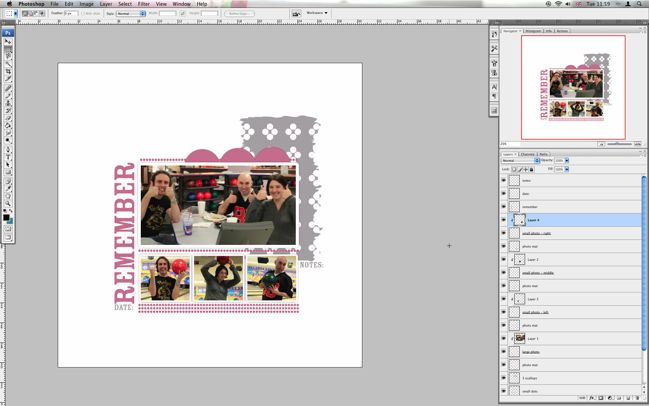The width and height of the screenshot is (649, 406).
Task: Select the Crop tool
Action: click(8, 72)
